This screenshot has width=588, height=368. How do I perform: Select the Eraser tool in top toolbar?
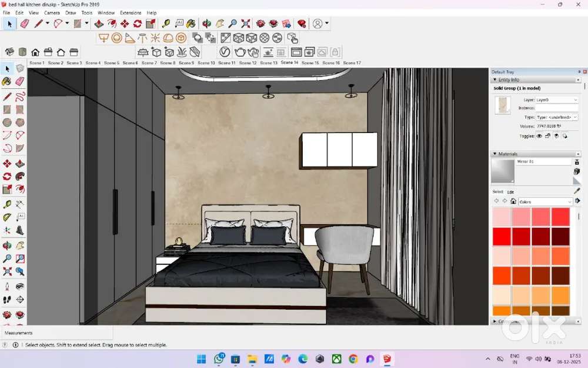(24, 24)
